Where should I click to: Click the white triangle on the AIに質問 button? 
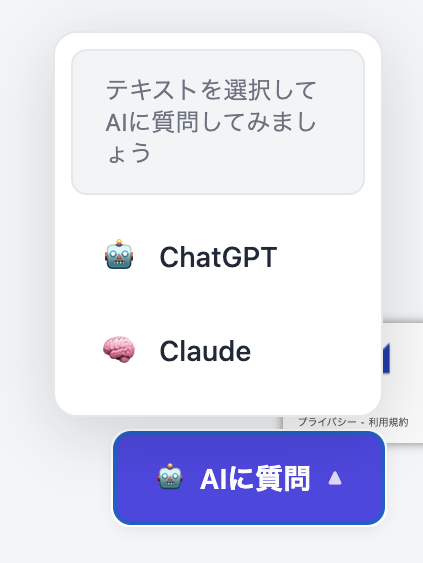coord(335,478)
